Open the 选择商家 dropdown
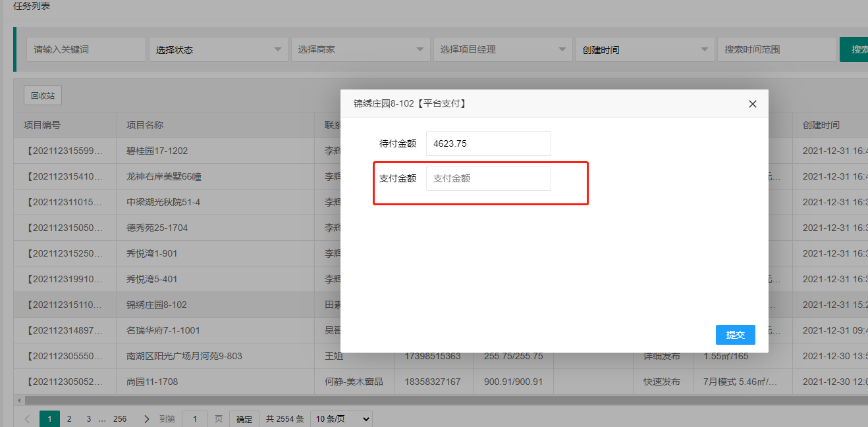 coord(360,49)
